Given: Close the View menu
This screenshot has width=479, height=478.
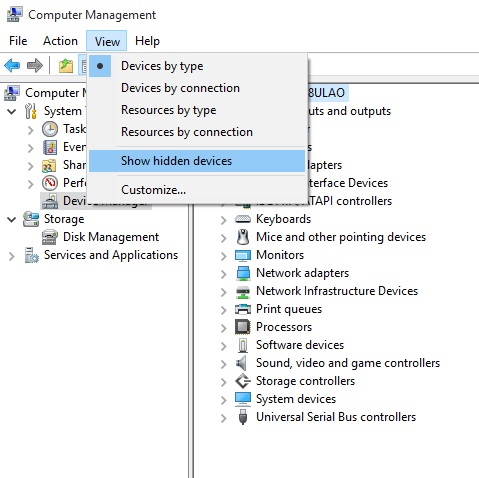Looking at the screenshot, I should pos(107,41).
